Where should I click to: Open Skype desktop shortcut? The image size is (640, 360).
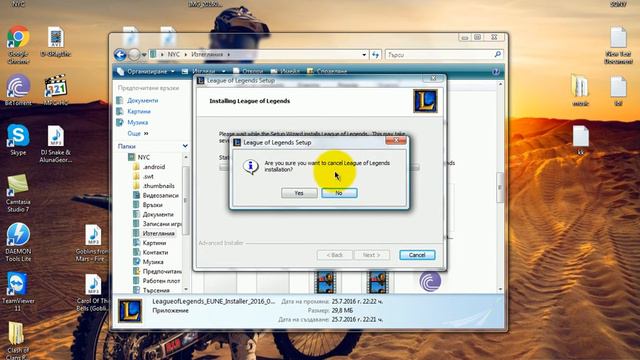[x=18, y=140]
